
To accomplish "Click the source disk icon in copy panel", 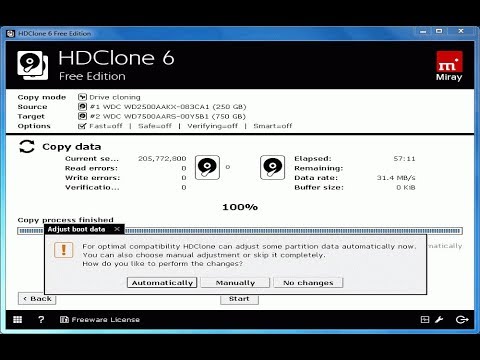I will click(x=207, y=167).
